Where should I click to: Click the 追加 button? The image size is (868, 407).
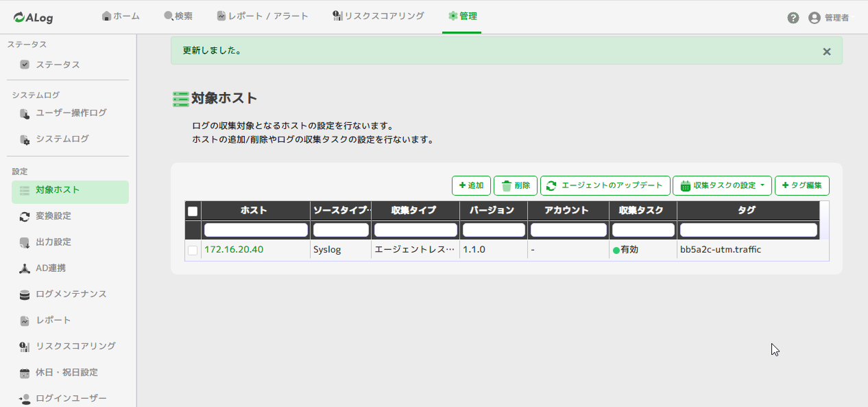(471, 185)
